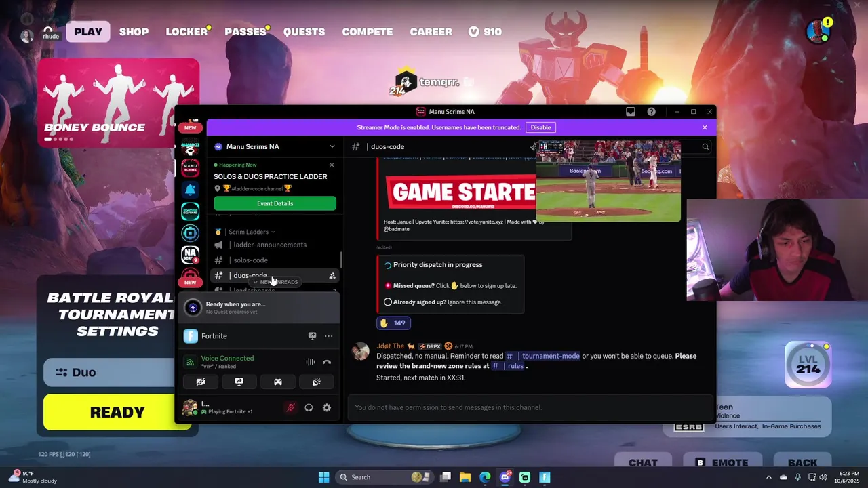This screenshot has width=868, height=488.
Task: Click the Discord help question mark icon
Action: 651,112
